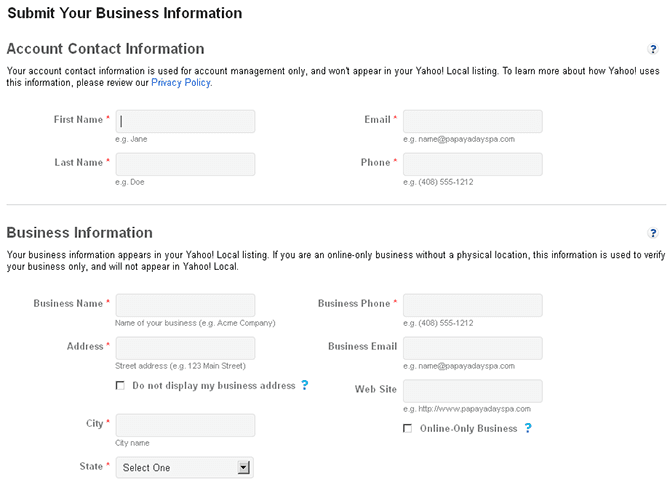Click the Business Email field

472,348
